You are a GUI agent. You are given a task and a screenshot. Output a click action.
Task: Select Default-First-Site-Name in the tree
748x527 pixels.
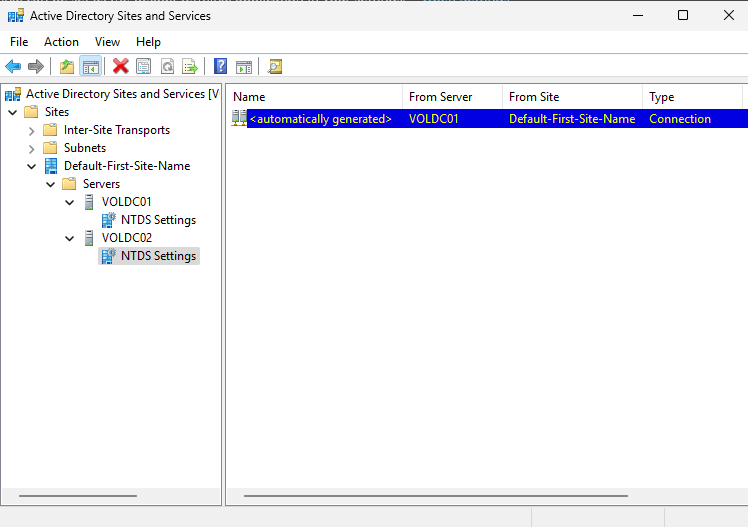tap(126, 166)
